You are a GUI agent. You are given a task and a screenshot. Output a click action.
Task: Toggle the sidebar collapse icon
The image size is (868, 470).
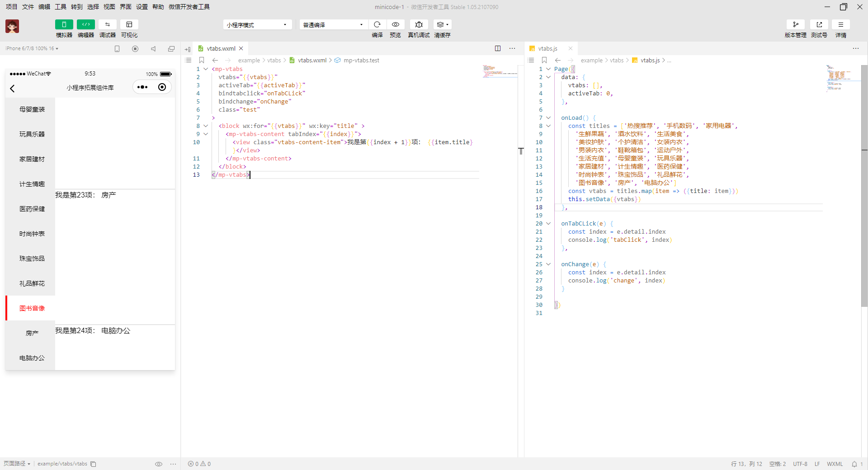(x=188, y=49)
